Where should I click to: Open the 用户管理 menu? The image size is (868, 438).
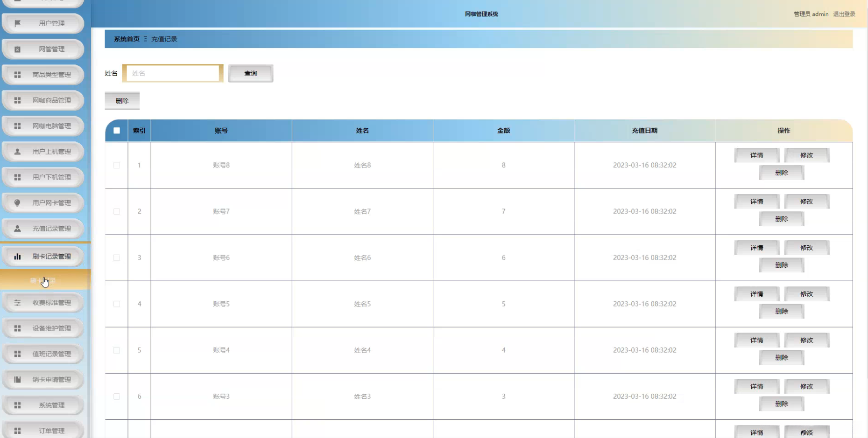click(43, 23)
